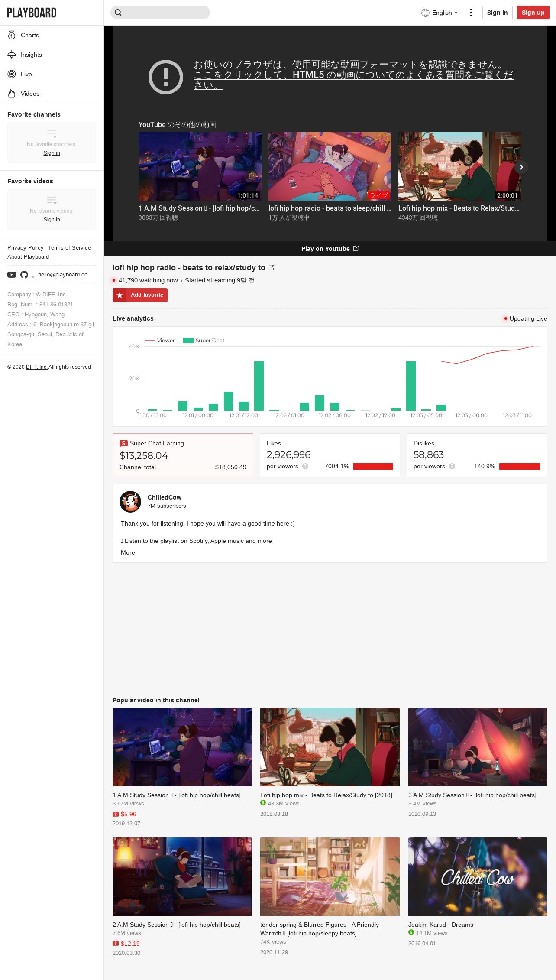Open stream title external link icon

pos(272,268)
